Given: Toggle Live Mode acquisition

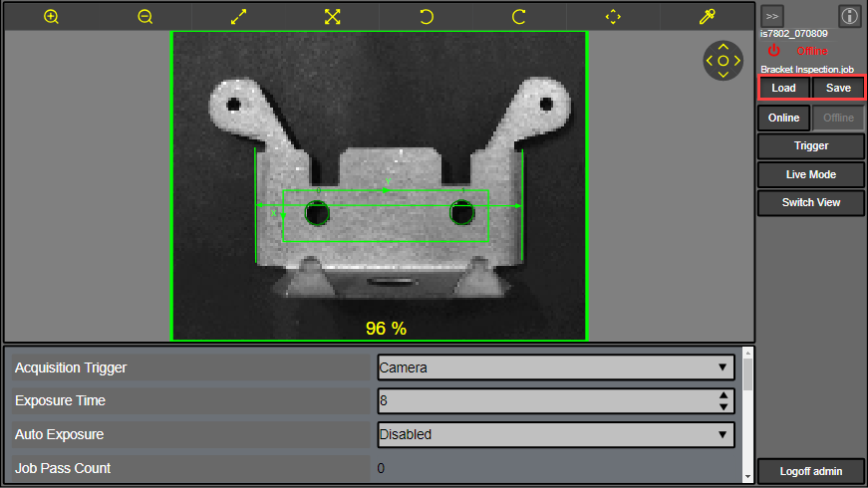Looking at the screenshot, I should (x=810, y=174).
